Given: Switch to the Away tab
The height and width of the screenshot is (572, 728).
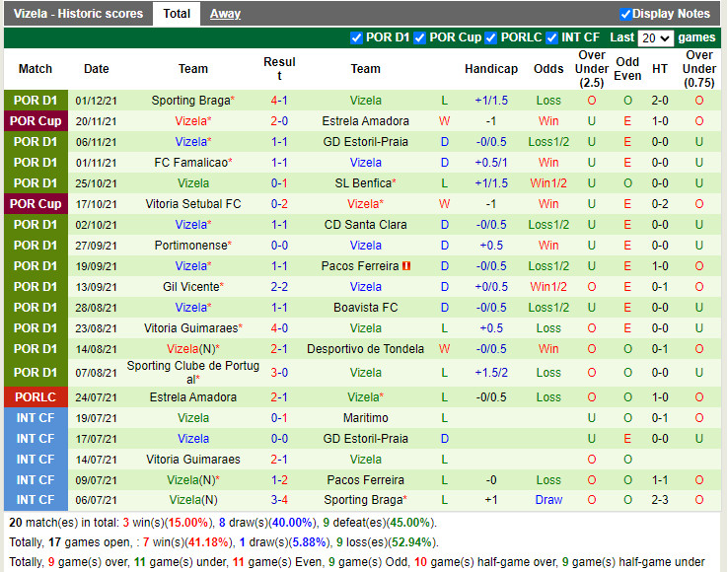Looking at the screenshot, I should pyautogui.click(x=225, y=14).
